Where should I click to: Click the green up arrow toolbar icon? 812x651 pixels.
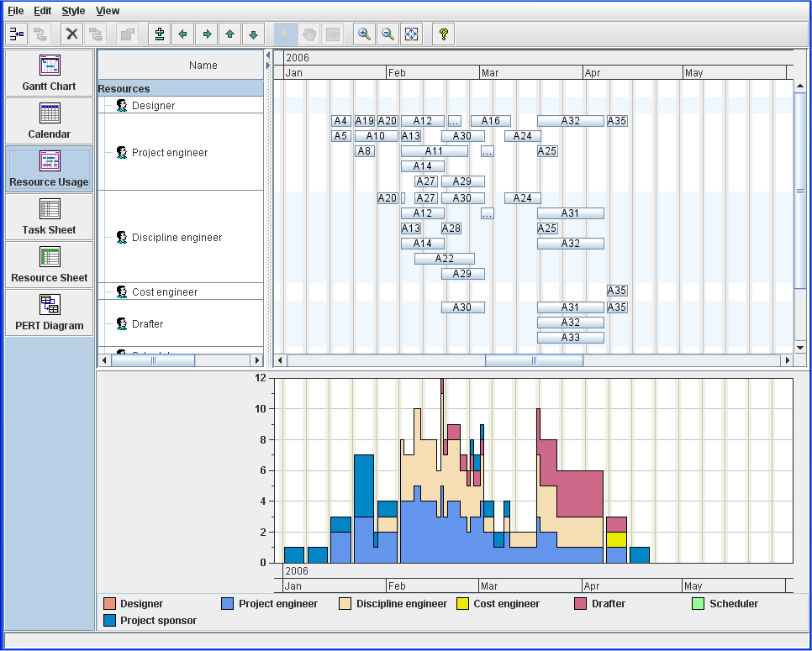(229, 34)
